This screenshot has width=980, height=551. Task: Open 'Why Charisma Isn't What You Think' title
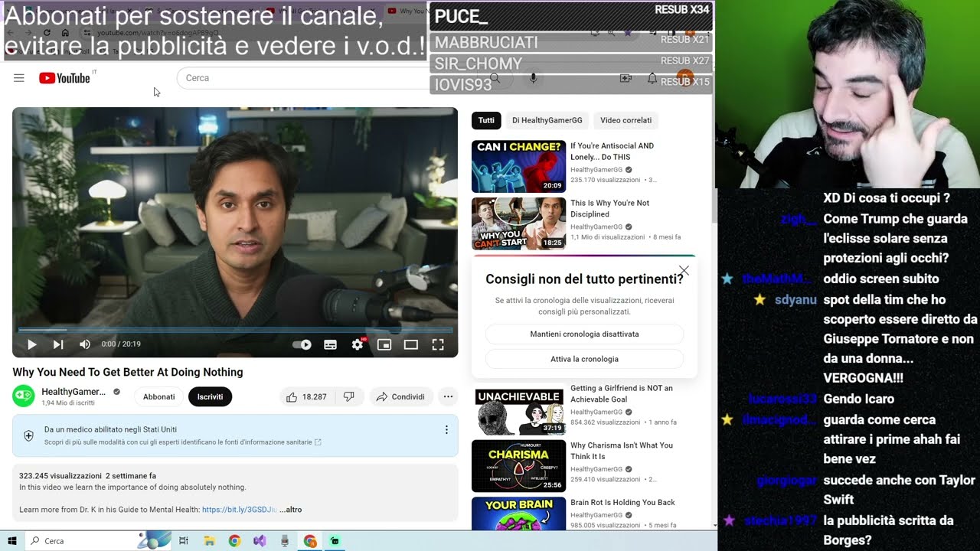click(x=622, y=451)
